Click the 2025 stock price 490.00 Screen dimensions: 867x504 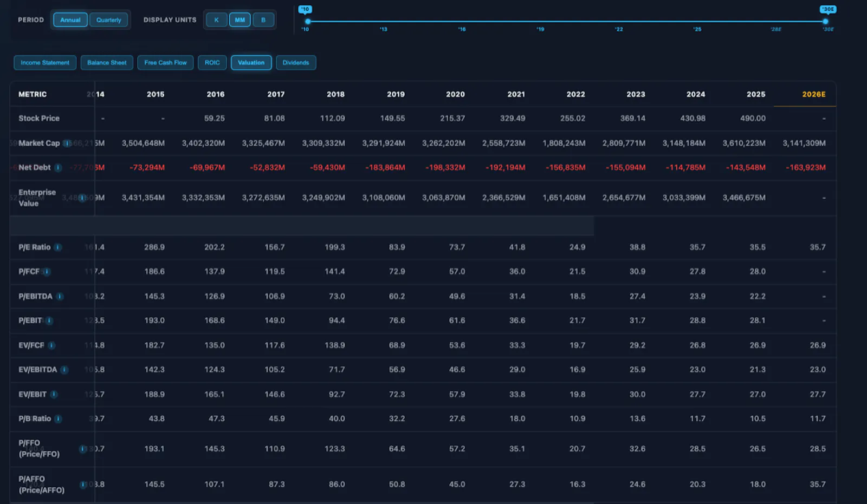click(753, 119)
